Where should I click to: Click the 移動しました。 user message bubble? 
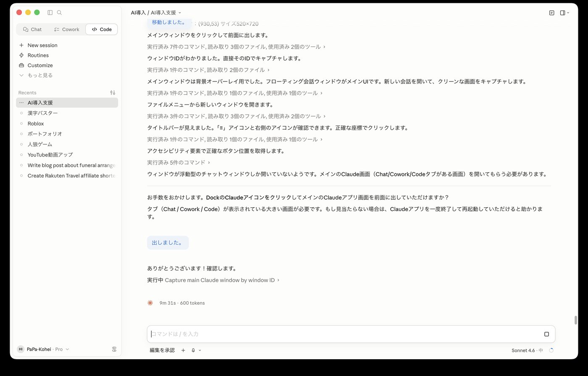169,23
